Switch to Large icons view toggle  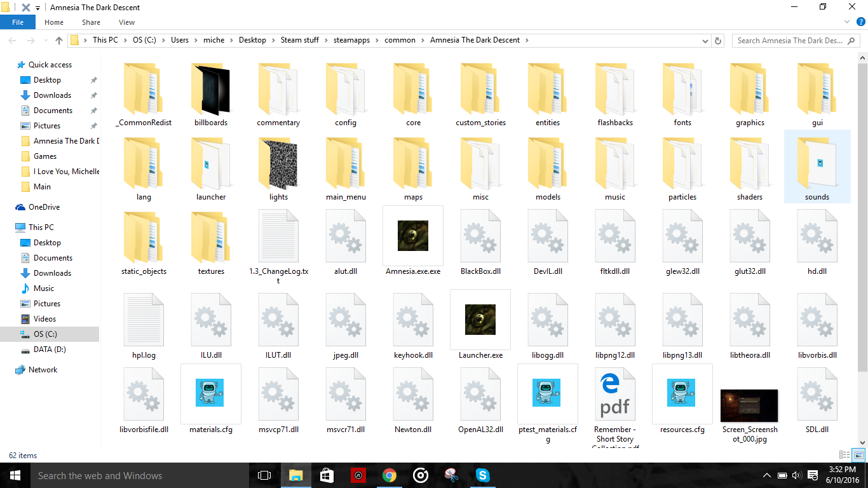click(858, 455)
